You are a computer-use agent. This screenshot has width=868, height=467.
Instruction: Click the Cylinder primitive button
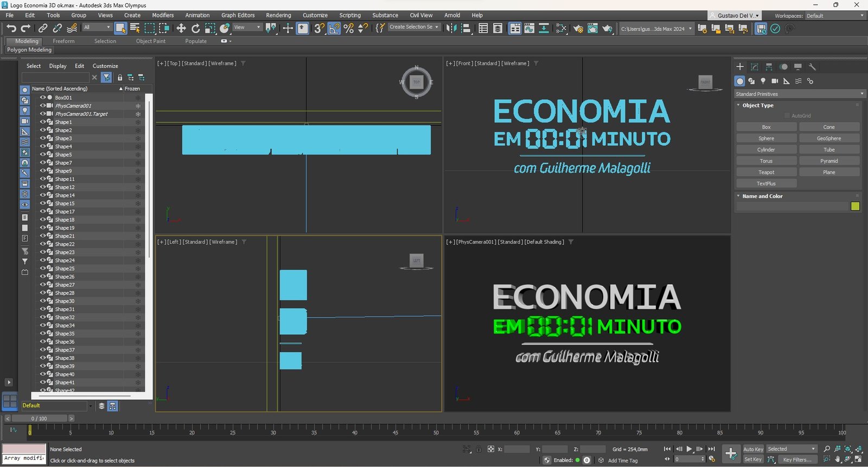pyautogui.click(x=766, y=150)
